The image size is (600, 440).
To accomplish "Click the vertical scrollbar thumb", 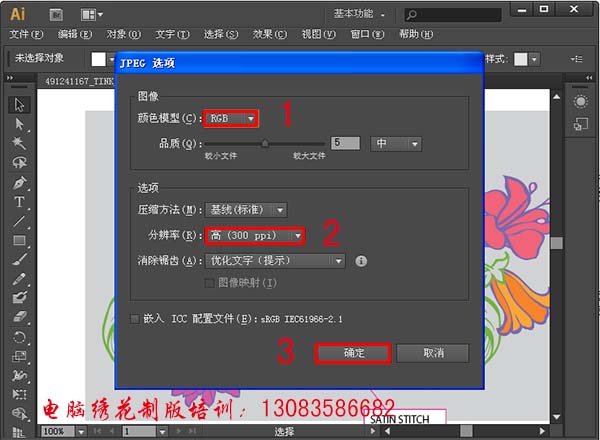I will [x=557, y=243].
